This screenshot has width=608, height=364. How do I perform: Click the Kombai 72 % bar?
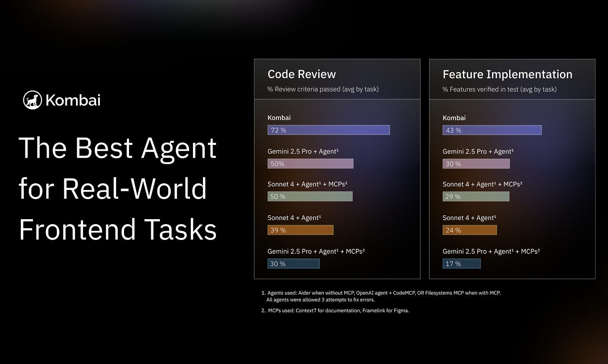(x=329, y=130)
